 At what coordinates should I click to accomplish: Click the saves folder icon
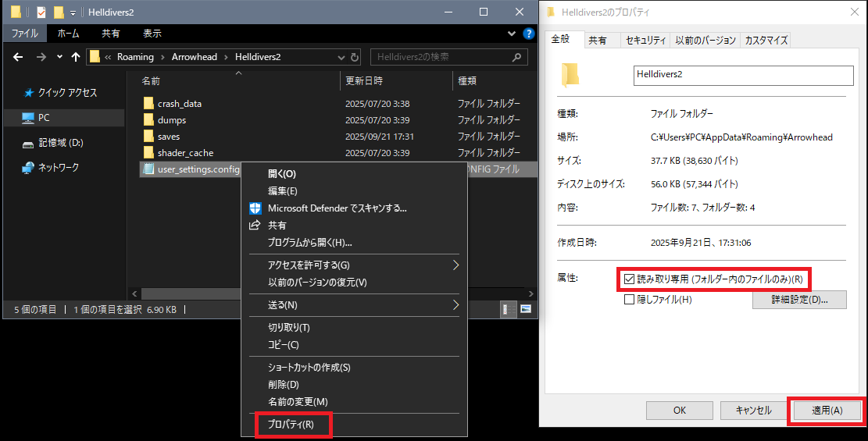click(x=148, y=136)
